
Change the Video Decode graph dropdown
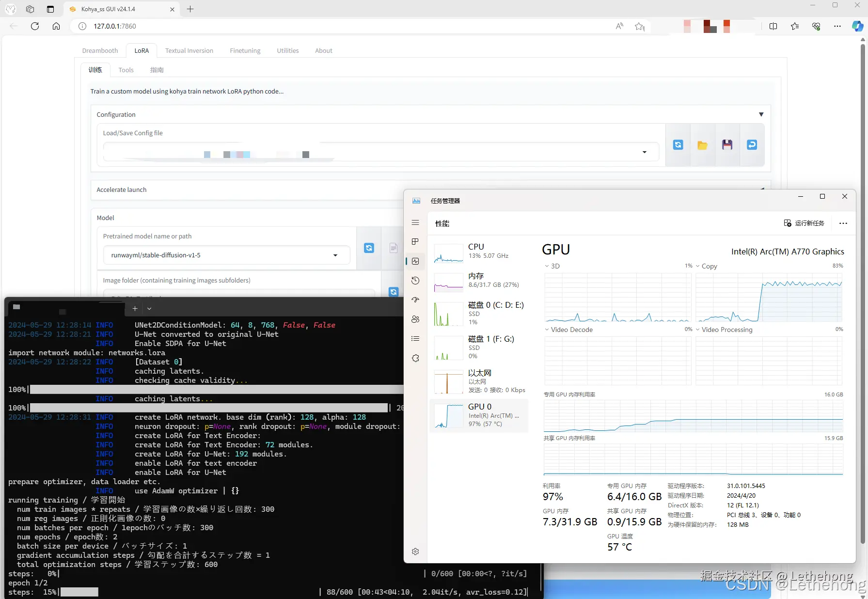click(568, 330)
